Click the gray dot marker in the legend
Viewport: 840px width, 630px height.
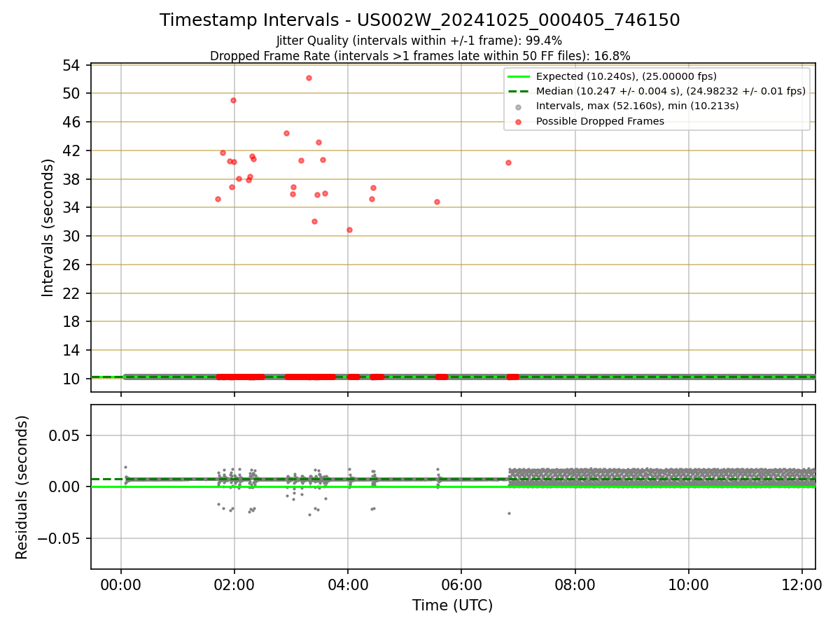(x=518, y=107)
